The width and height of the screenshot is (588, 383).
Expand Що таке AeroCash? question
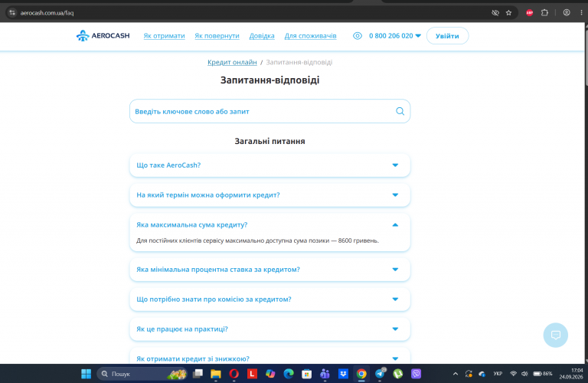269,165
